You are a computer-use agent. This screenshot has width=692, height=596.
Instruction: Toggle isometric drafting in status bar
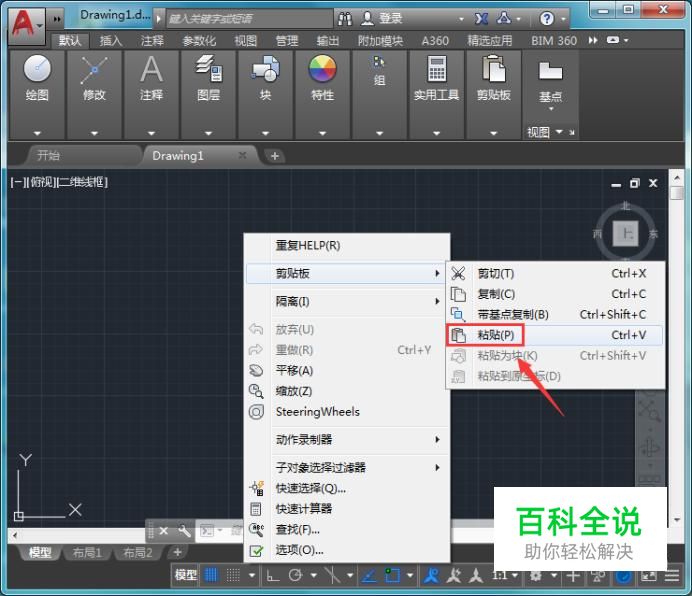pos(332,575)
